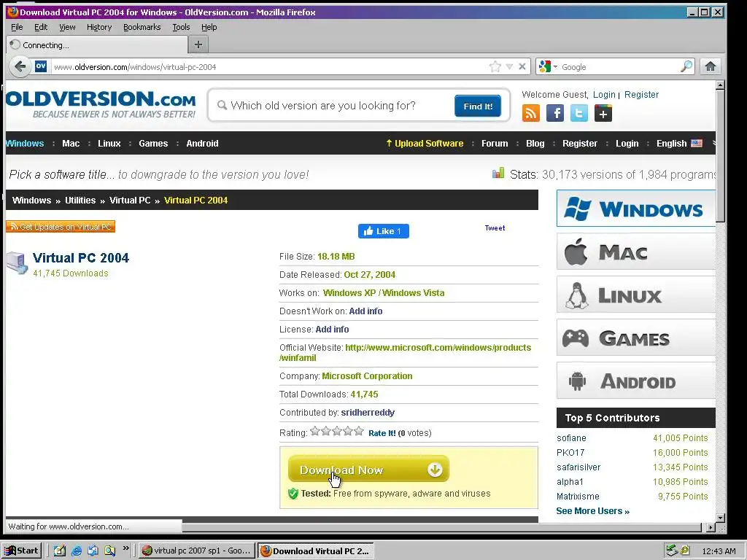Click vertical scrollbar up arrow
This screenshot has height=560, width=747.
click(720, 85)
